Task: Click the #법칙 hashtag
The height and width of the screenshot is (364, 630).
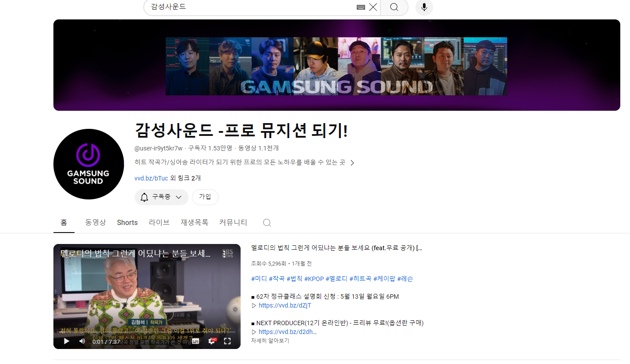Action: coord(294,279)
